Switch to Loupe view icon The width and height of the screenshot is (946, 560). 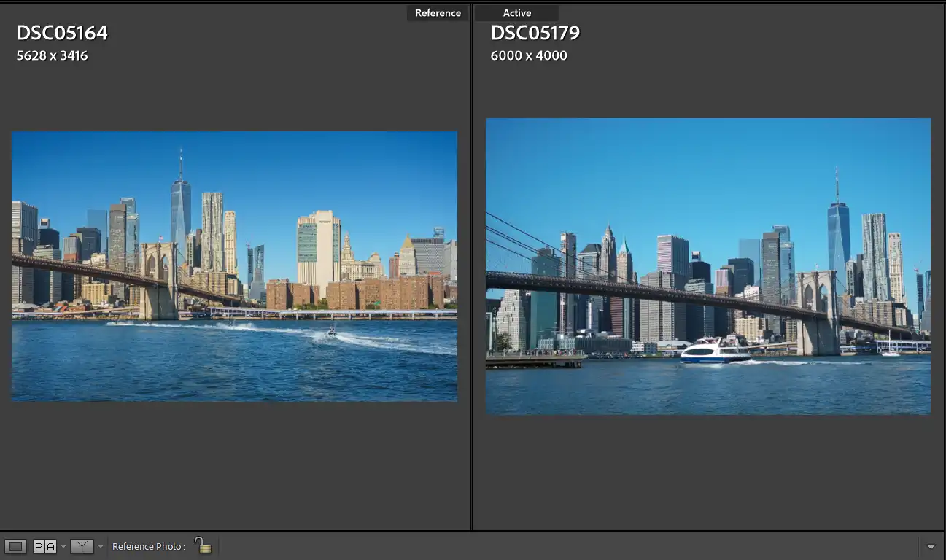[x=15, y=546]
